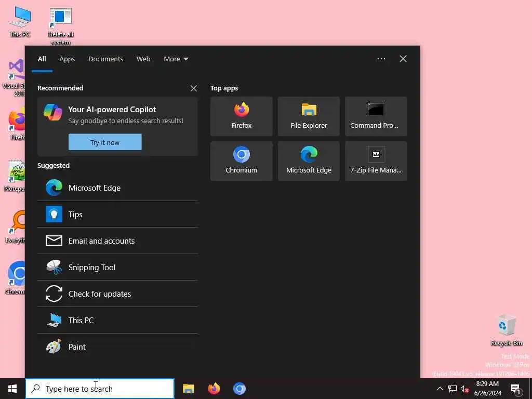Launch 7-Zip File Manager tile
Viewport: 532px width, 399px height.
pyautogui.click(x=376, y=161)
